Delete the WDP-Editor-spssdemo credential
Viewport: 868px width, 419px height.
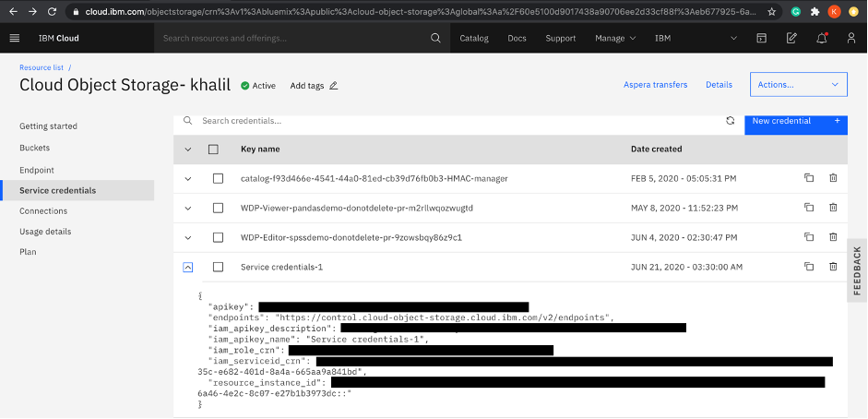[x=833, y=237]
